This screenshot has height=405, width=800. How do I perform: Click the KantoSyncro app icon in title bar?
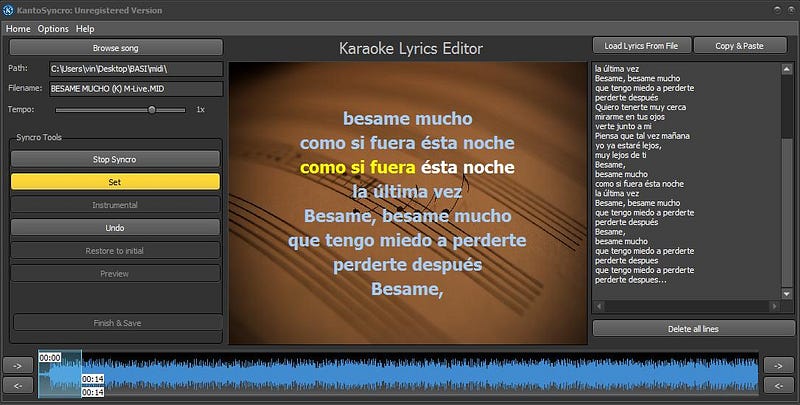click(9, 10)
